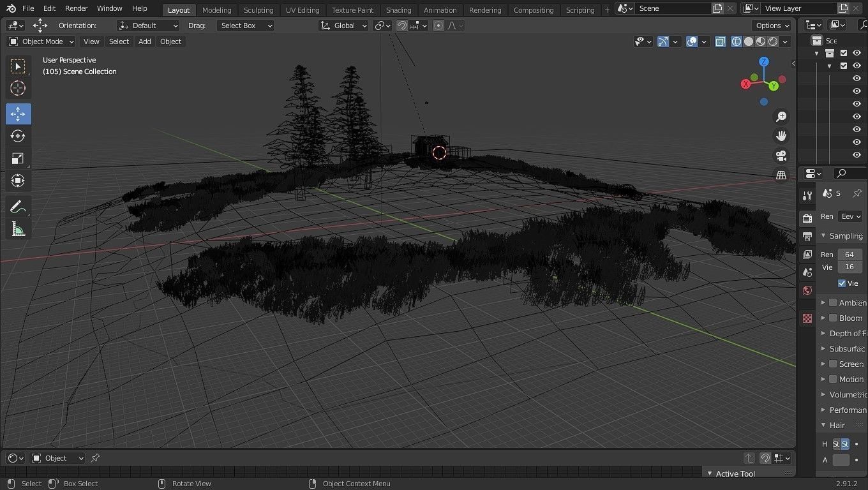Click the pan hand viewport icon

point(781,136)
